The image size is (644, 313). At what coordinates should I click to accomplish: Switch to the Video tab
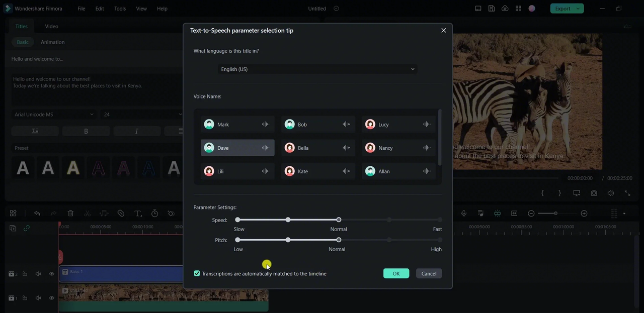pos(51,26)
